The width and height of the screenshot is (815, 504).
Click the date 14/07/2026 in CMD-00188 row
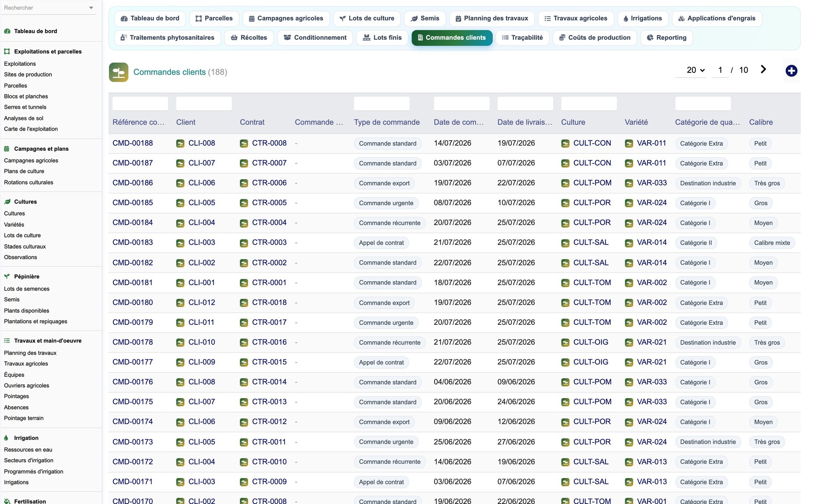point(452,143)
